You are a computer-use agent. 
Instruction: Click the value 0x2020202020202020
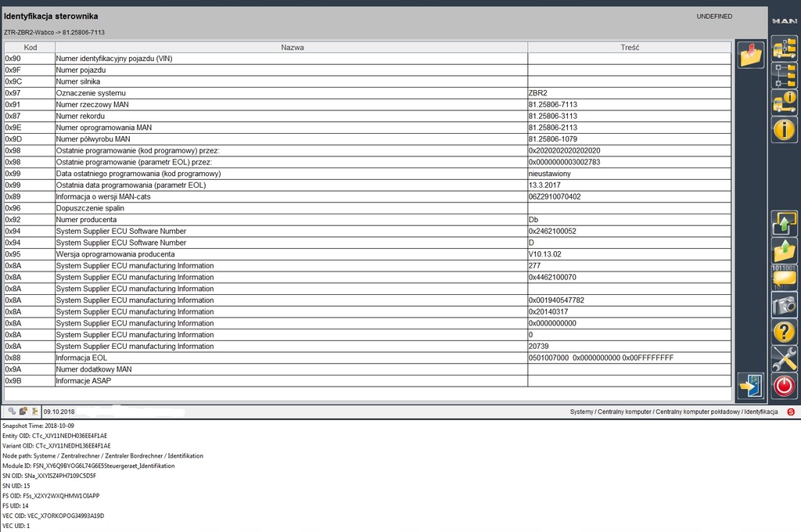(565, 151)
